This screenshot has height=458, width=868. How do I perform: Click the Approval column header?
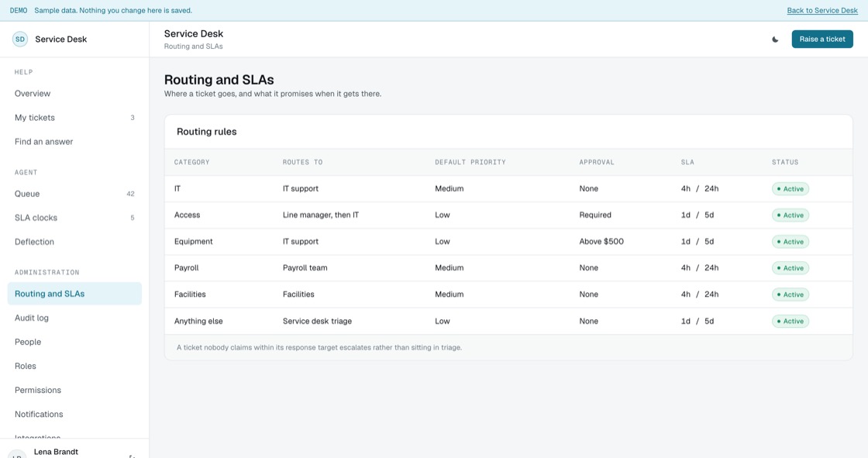pyautogui.click(x=597, y=162)
